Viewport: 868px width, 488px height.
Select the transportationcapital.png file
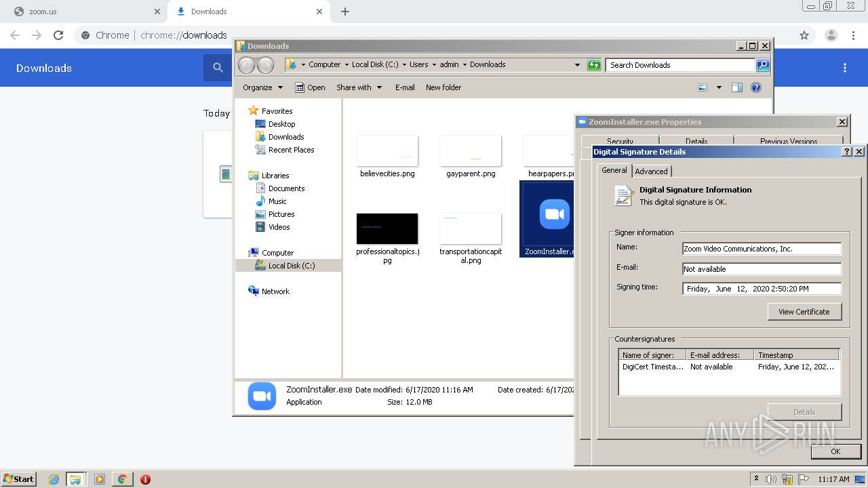point(471,238)
